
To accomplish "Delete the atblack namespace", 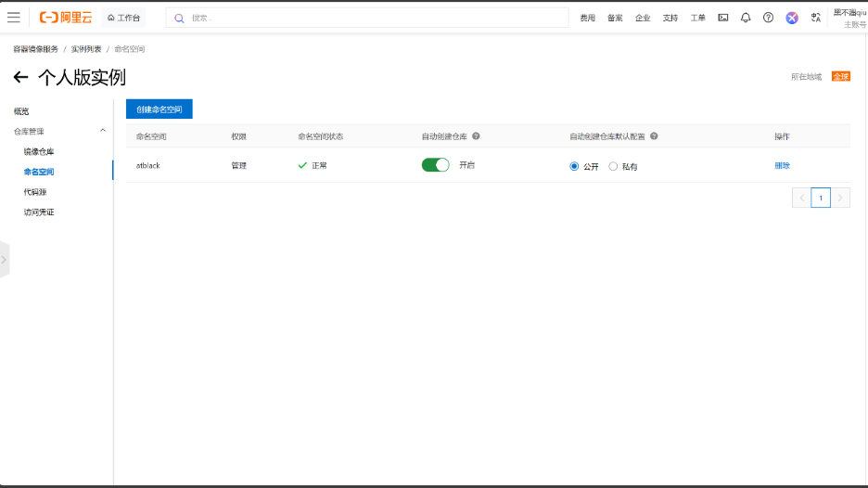I will (782, 166).
